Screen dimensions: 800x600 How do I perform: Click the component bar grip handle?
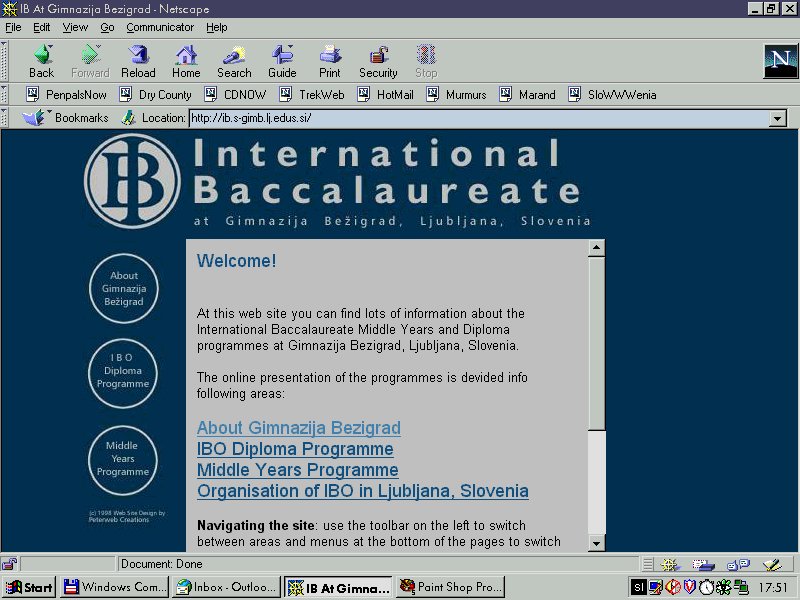(x=647, y=564)
